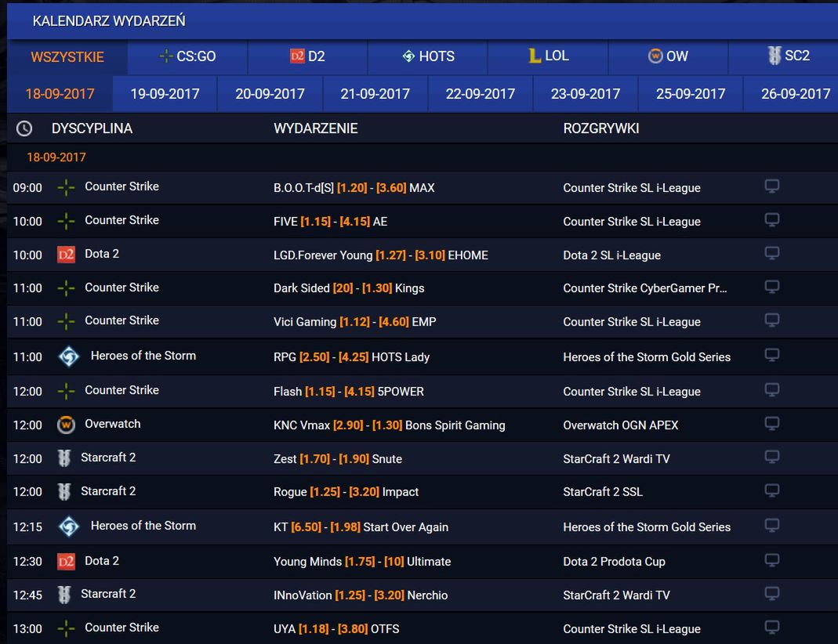Choose the [6.50] odds on KT
Screen dimensions: 838x644
click(x=307, y=527)
